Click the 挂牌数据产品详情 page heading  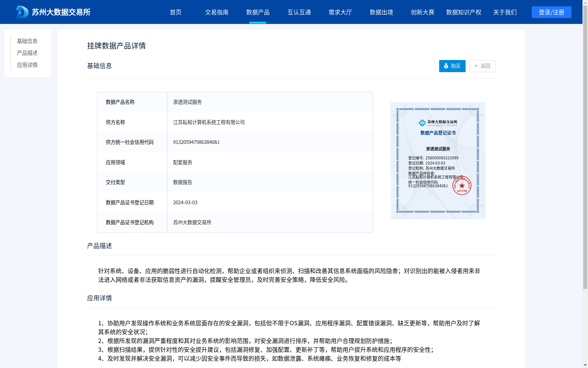point(116,46)
